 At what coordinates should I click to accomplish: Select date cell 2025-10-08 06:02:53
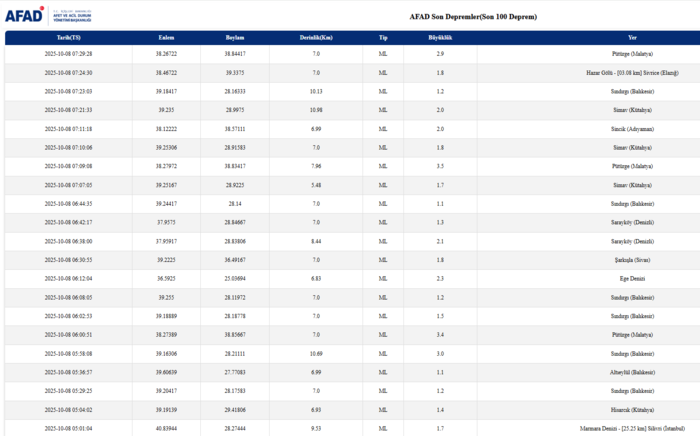[x=68, y=316]
